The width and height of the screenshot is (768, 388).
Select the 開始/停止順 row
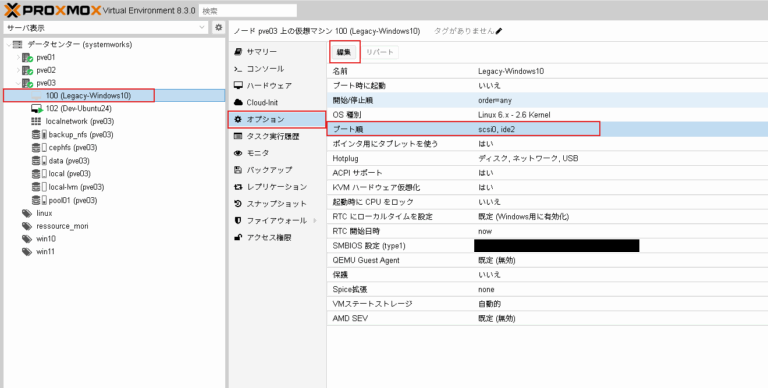[548, 100]
